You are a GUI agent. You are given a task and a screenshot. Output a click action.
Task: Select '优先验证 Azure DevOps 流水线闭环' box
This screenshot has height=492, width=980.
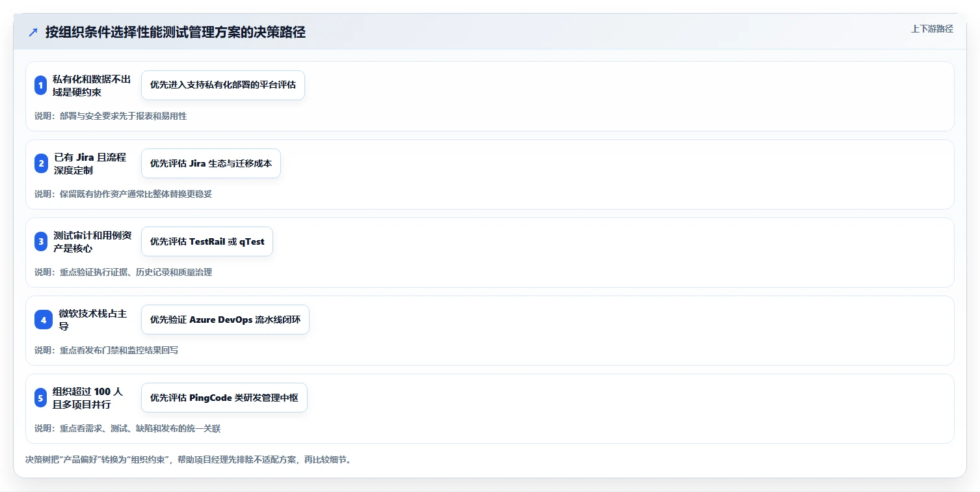pyautogui.click(x=225, y=320)
